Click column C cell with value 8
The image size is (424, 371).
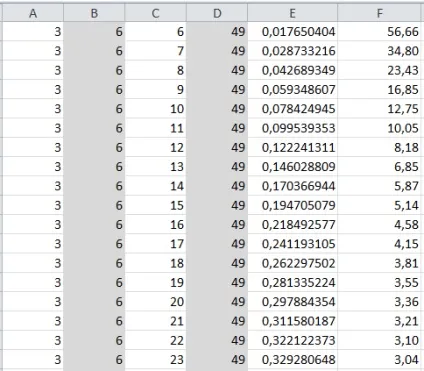(x=156, y=70)
